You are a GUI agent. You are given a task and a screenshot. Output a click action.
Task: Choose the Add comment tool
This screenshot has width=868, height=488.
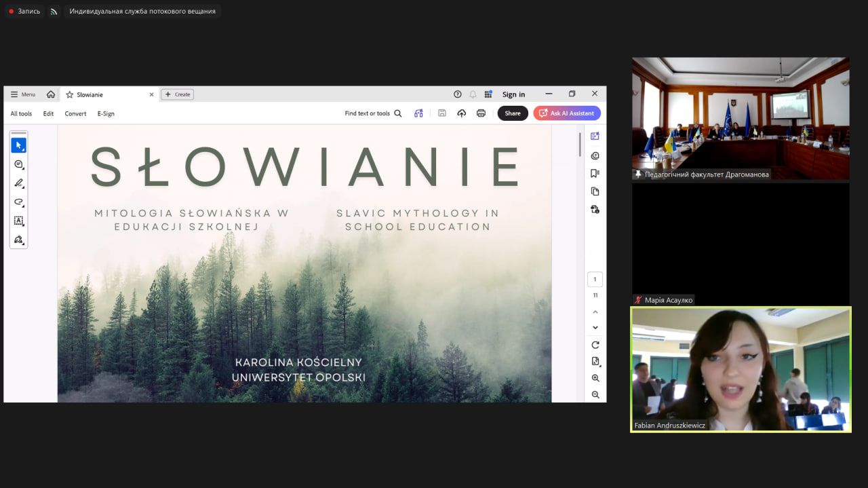(18, 164)
